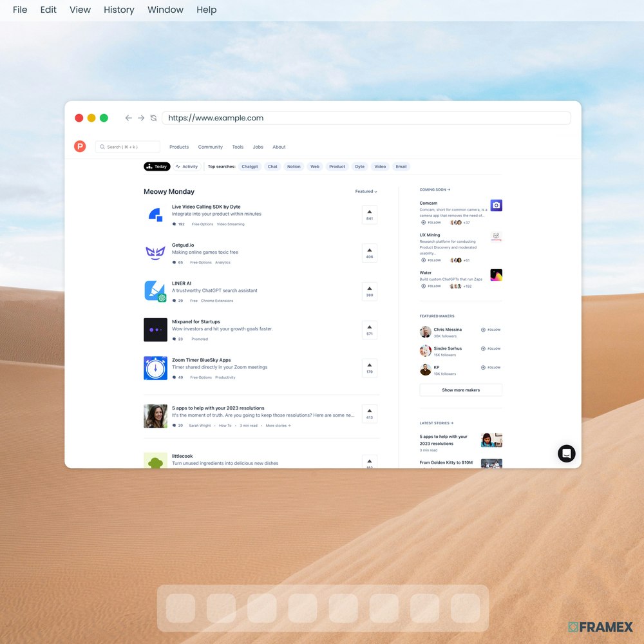Viewport: 644px width, 644px height.
Task: Open the Help menu
Action: click(206, 10)
